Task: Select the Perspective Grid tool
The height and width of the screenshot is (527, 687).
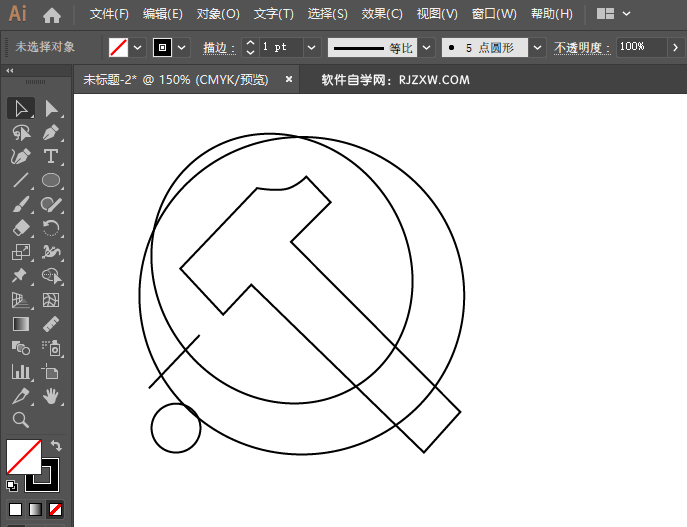Action: point(21,300)
